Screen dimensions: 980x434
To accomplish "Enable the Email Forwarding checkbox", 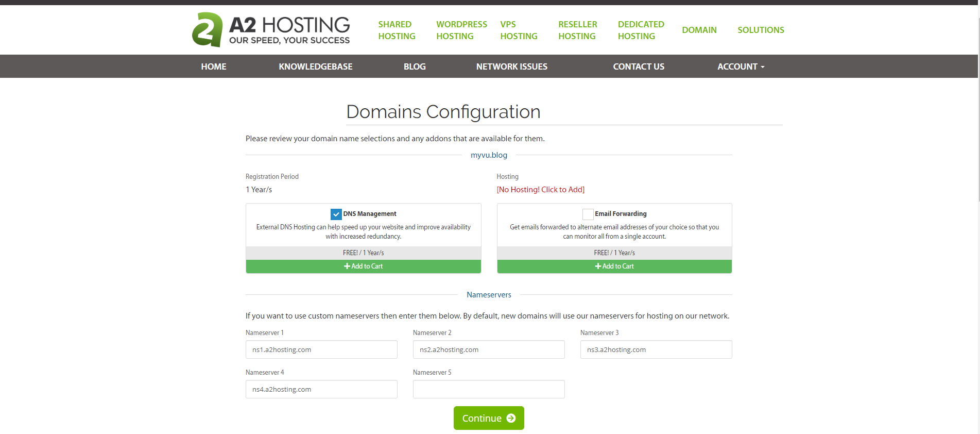I will [588, 214].
